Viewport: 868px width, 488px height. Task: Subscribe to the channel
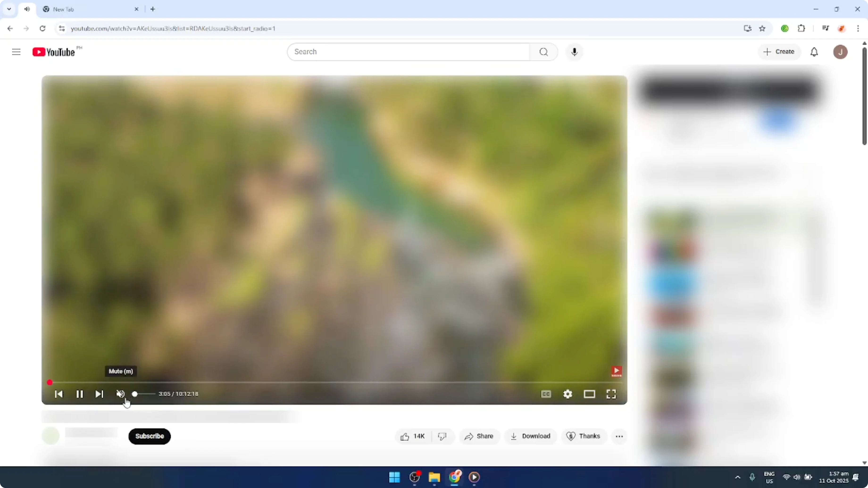[x=149, y=436]
